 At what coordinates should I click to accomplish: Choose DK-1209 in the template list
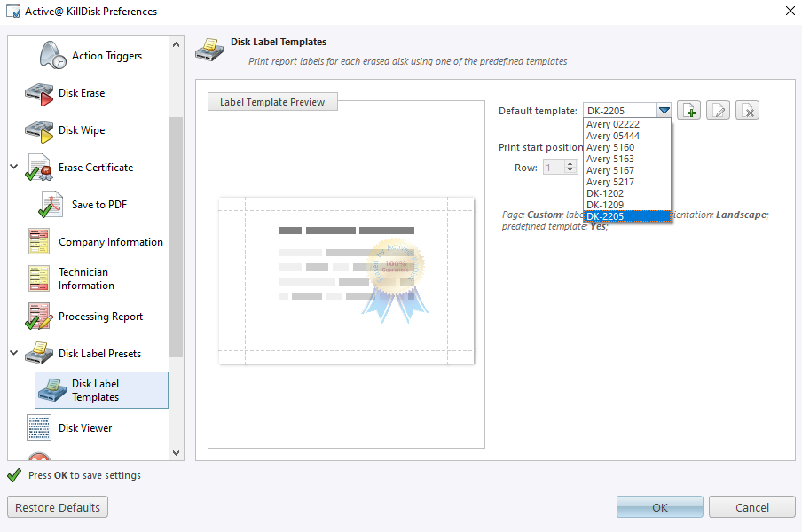604,204
